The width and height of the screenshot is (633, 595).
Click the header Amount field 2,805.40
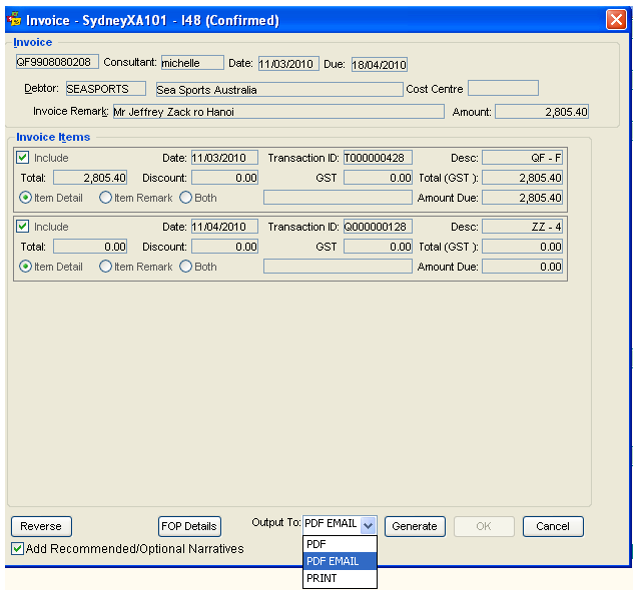point(542,112)
